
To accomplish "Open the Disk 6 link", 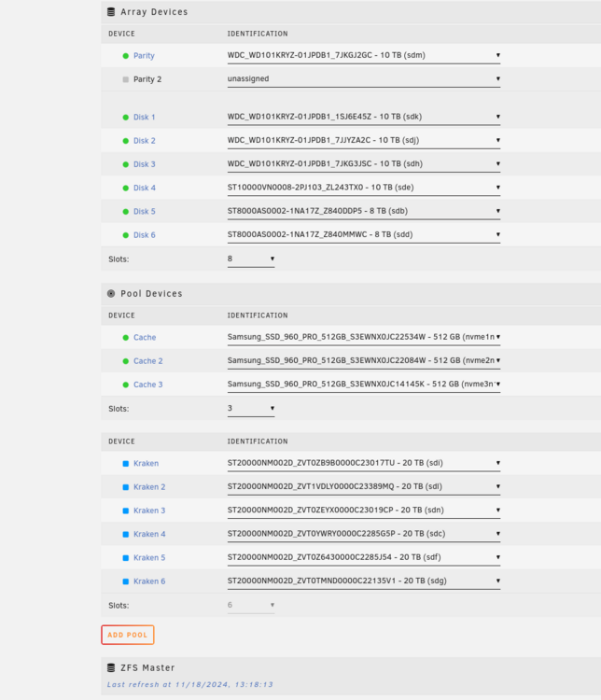I will click(145, 235).
